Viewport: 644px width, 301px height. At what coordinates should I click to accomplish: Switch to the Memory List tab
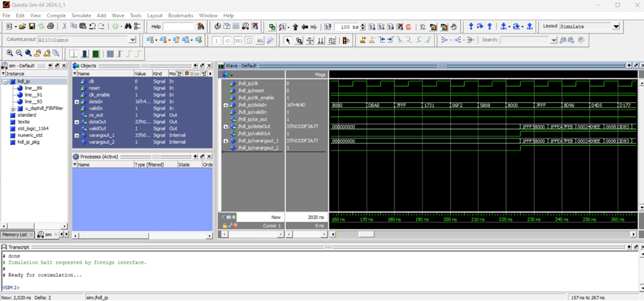coord(15,234)
